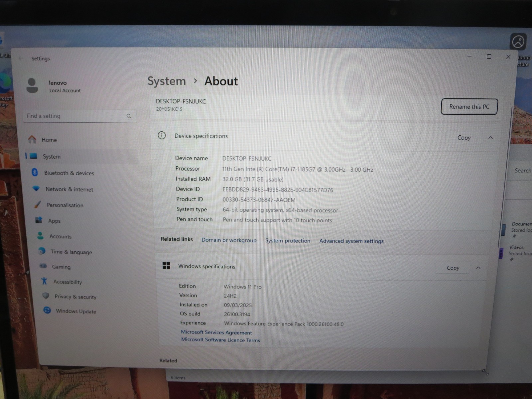Click the Time & language globe icon
The height and width of the screenshot is (399, 532).
coord(42,251)
